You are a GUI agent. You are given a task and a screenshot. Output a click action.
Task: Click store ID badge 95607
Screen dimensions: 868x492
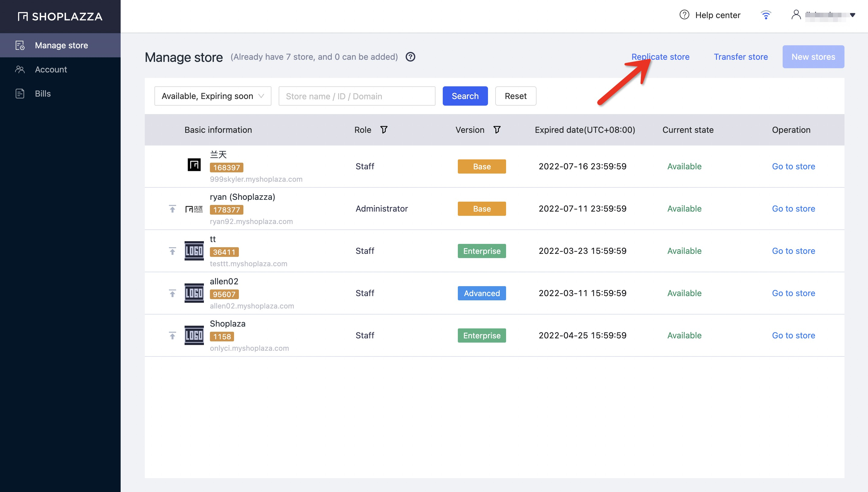click(x=224, y=294)
